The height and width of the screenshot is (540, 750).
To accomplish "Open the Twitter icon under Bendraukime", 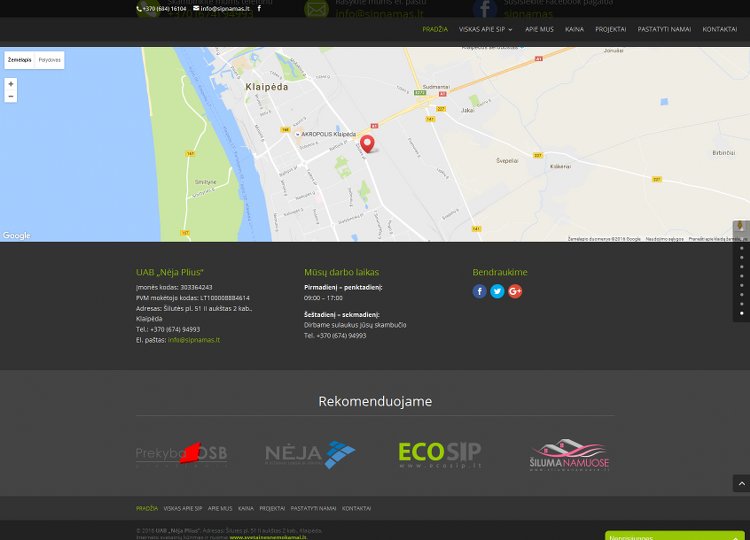I will pos(497,291).
